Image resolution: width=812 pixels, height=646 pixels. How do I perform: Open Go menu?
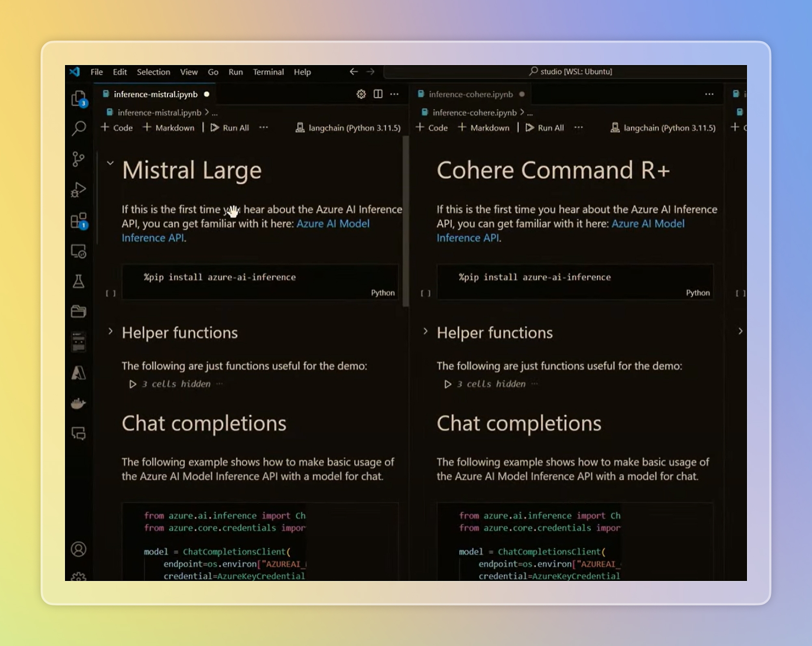(213, 72)
